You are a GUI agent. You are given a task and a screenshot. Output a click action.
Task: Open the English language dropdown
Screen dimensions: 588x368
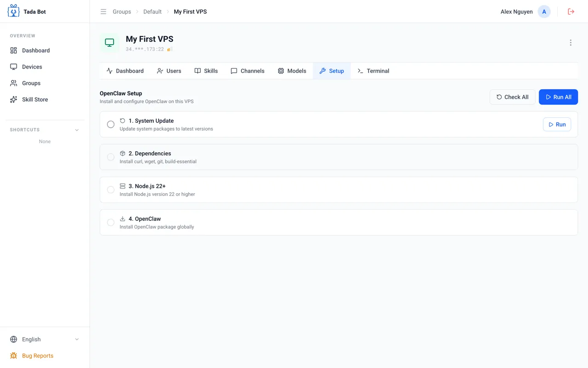(45, 339)
